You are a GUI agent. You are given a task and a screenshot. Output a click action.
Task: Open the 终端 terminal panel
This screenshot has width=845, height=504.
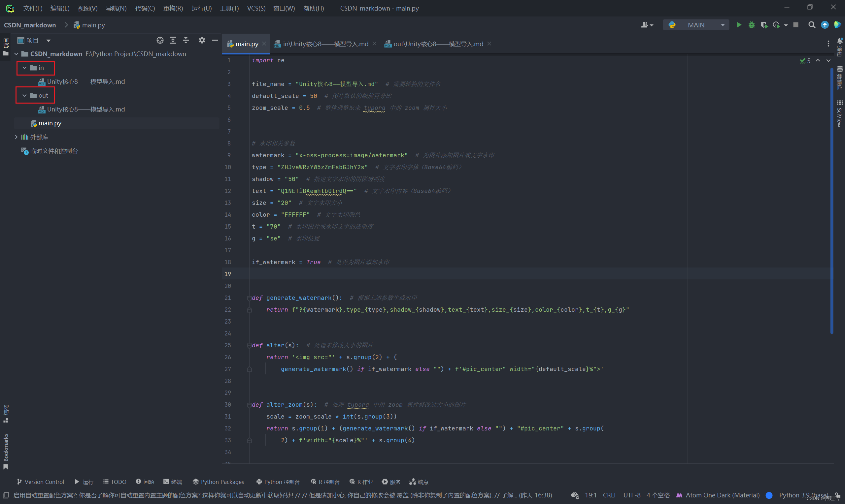point(173,482)
